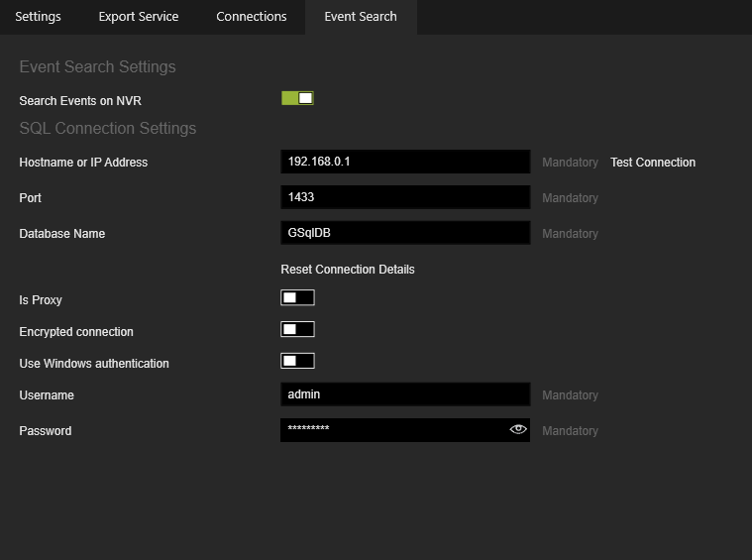The height and width of the screenshot is (560, 752).
Task: Open the Settings tab
Action: [x=38, y=17]
